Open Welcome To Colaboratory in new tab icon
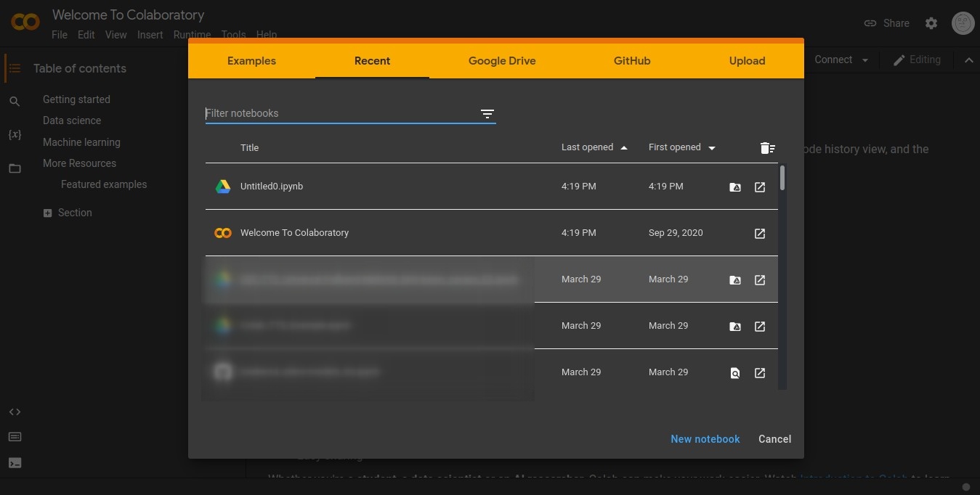 (x=760, y=234)
